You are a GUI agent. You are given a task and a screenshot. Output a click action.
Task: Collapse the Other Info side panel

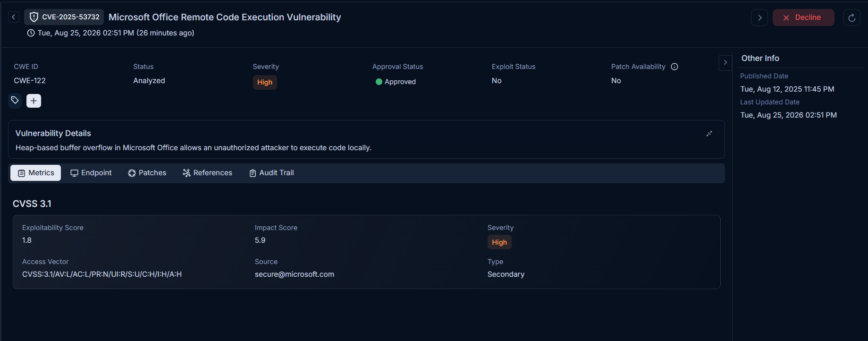[x=725, y=62]
